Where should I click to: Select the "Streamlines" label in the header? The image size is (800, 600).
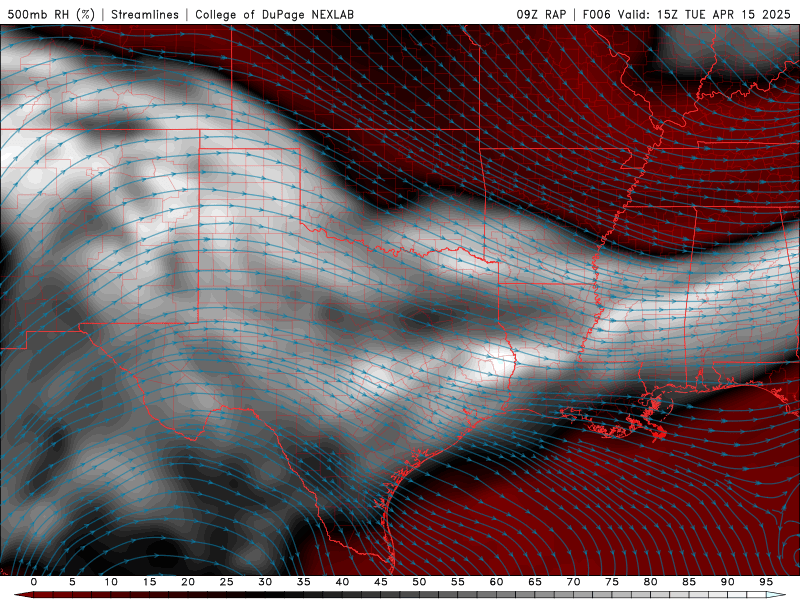145,14
